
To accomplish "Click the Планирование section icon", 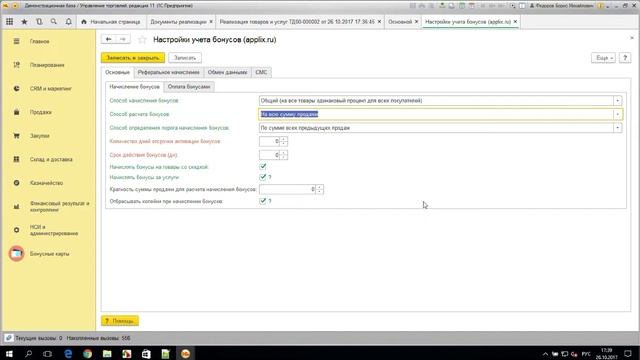I will tap(16, 65).
